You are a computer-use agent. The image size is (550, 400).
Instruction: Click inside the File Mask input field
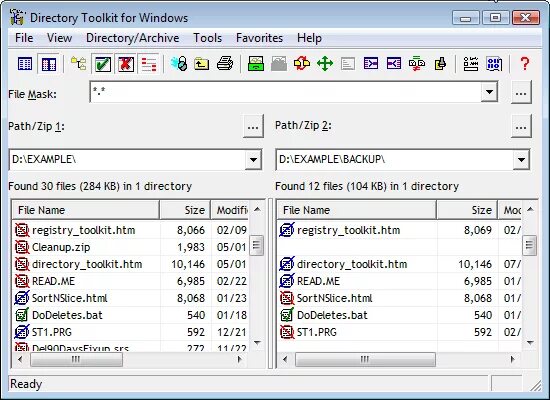coord(286,92)
